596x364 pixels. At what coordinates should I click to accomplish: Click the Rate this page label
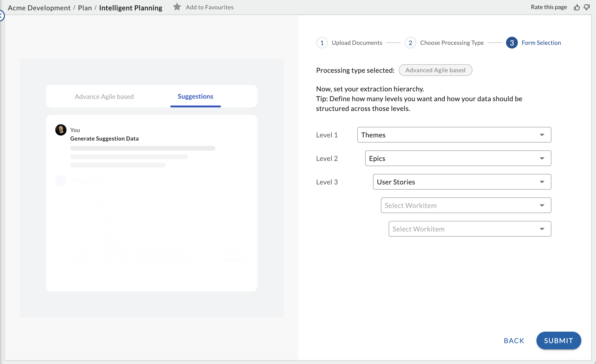[549, 7]
